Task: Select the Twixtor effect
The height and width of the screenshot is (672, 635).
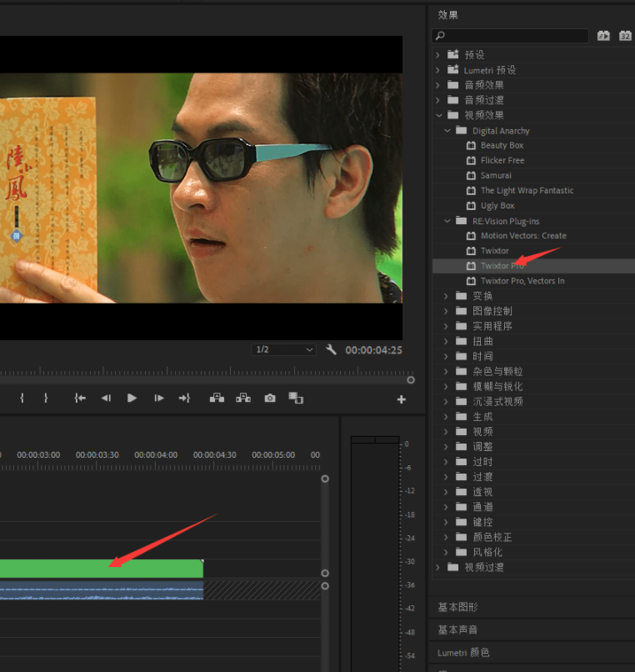Action: (494, 251)
